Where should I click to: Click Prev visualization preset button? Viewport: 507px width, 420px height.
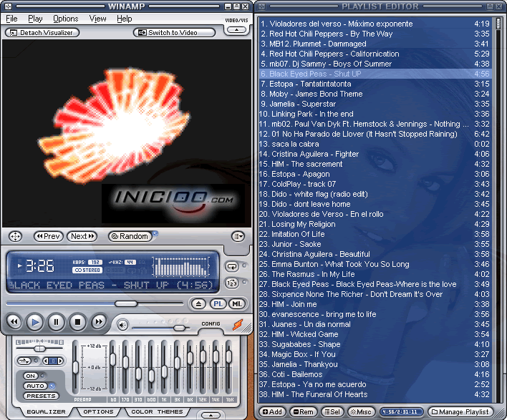click(48, 237)
